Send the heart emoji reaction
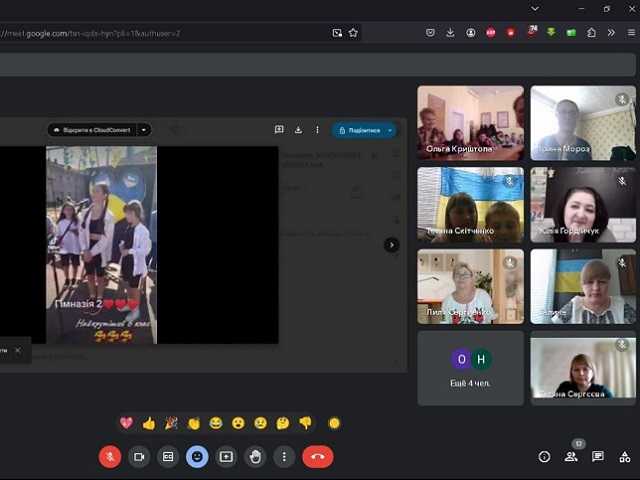640x480 pixels. (126, 423)
